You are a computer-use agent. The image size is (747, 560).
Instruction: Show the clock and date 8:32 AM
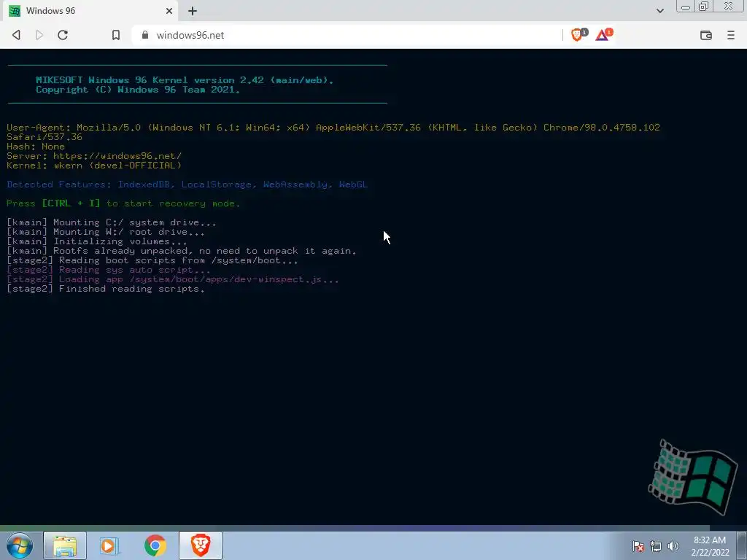pos(710,545)
